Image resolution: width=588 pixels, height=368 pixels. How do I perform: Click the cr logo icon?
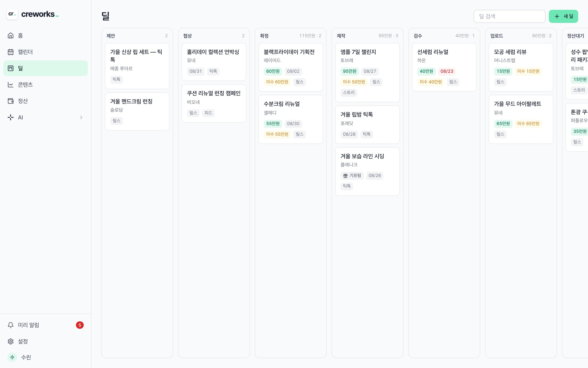pyautogui.click(x=12, y=14)
